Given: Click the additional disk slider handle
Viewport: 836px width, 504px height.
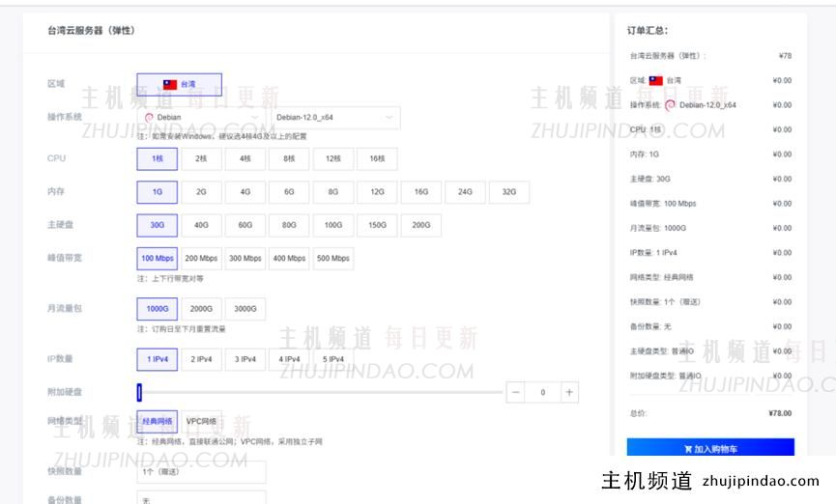Looking at the screenshot, I should tap(139, 392).
